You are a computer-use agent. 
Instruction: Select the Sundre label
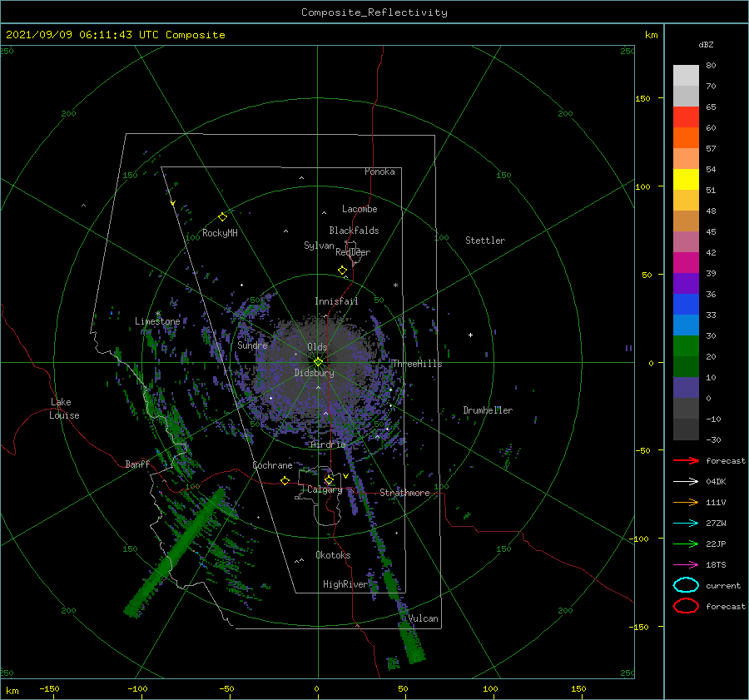click(x=252, y=345)
